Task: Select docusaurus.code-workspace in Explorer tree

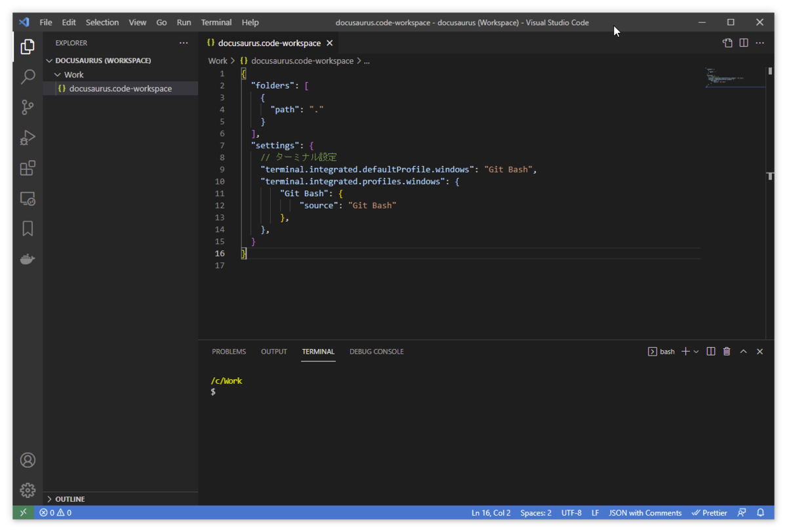Action: click(x=121, y=89)
